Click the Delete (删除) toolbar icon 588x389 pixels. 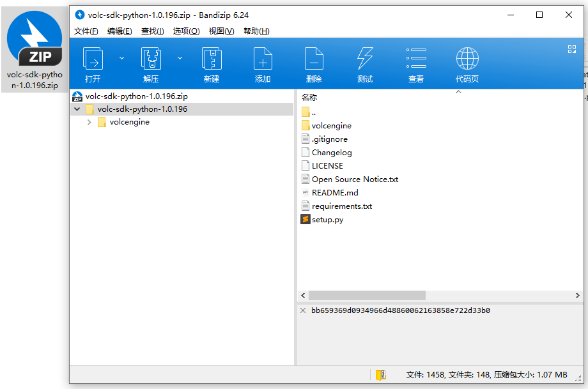pyautogui.click(x=314, y=59)
